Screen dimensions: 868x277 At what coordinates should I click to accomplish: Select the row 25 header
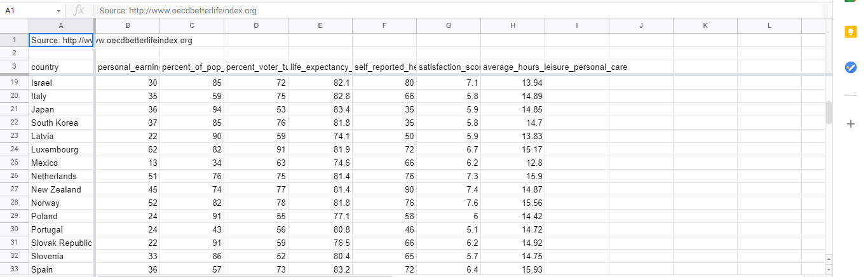(14, 163)
